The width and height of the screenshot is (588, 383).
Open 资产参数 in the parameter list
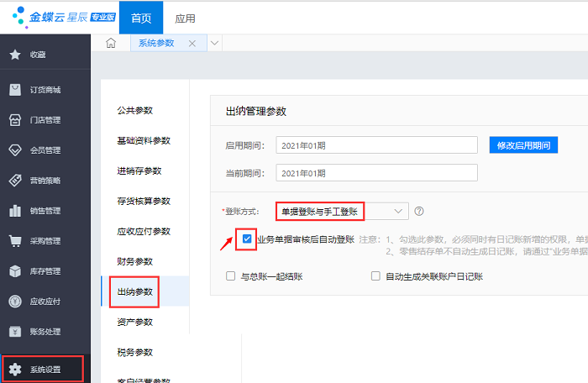(x=135, y=323)
